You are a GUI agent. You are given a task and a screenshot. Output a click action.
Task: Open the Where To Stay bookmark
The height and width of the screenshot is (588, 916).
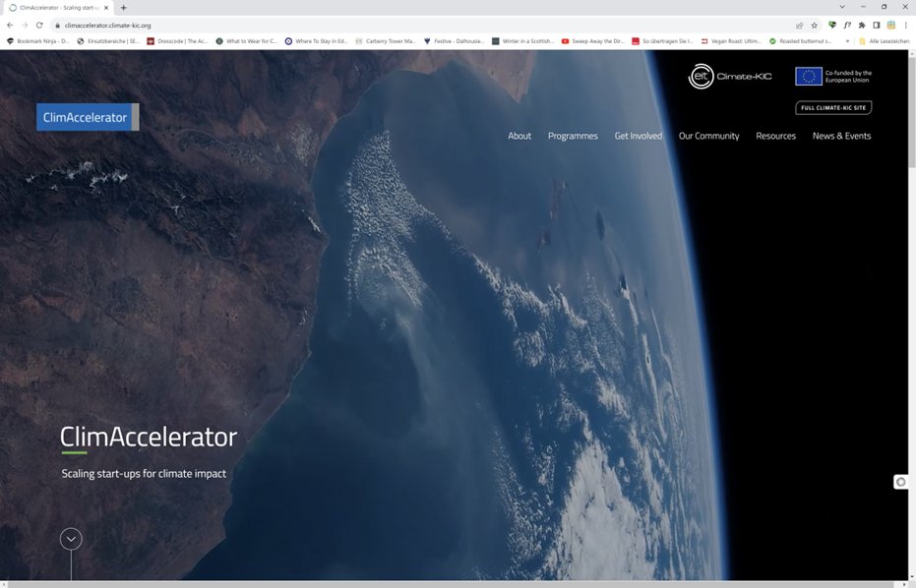pos(316,41)
